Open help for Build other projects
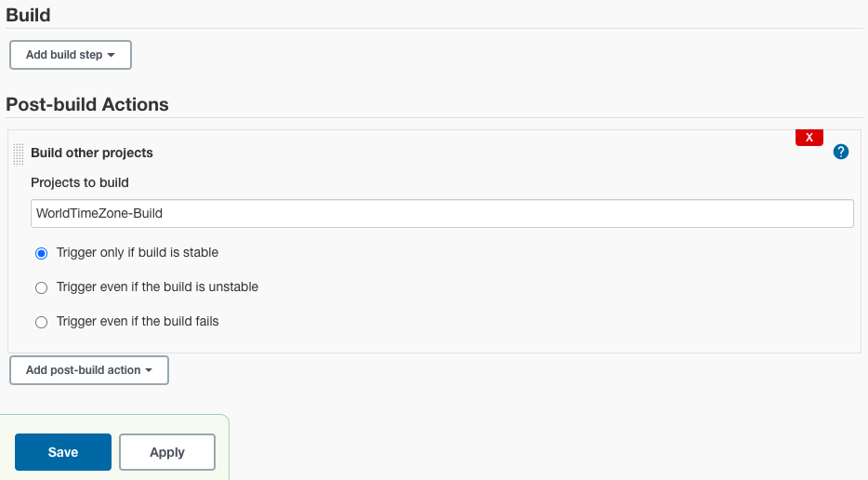 click(841, 152)
